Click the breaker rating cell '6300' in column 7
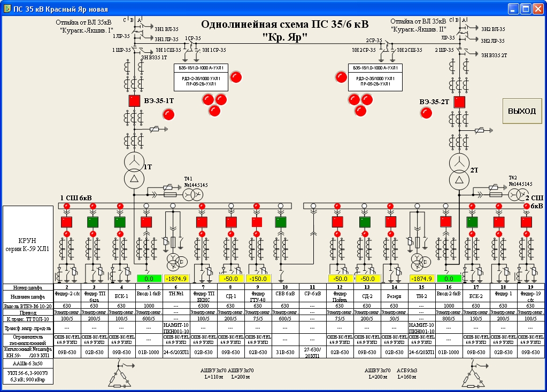Image resolution: width=547 pixels, height=392 pixels. click(x=203, y=306)
